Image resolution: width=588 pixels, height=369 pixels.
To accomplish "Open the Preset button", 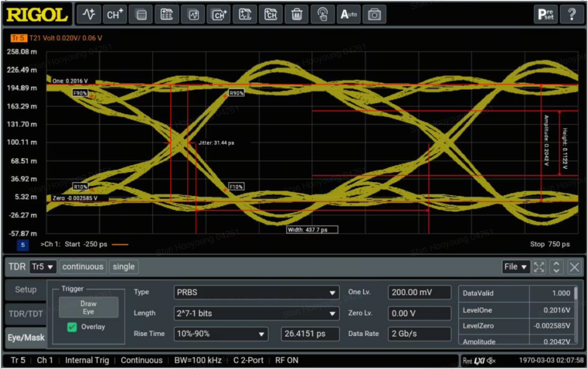I will pos(546,14).
